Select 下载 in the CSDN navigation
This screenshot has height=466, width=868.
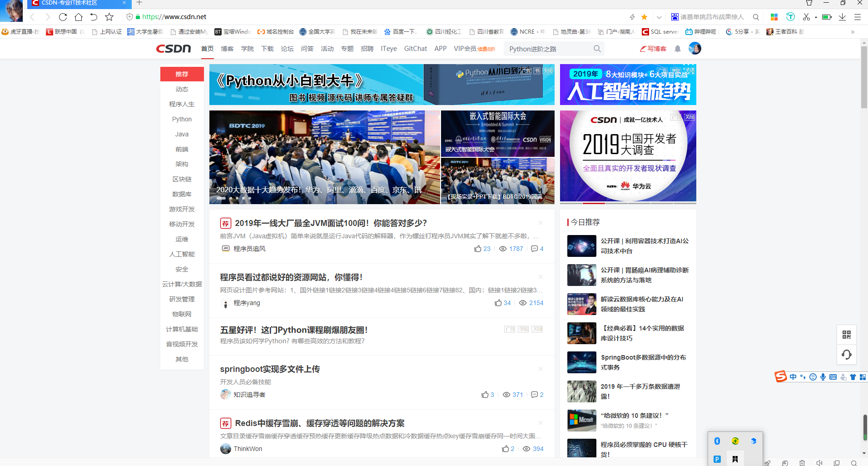(x=267, y=49)
